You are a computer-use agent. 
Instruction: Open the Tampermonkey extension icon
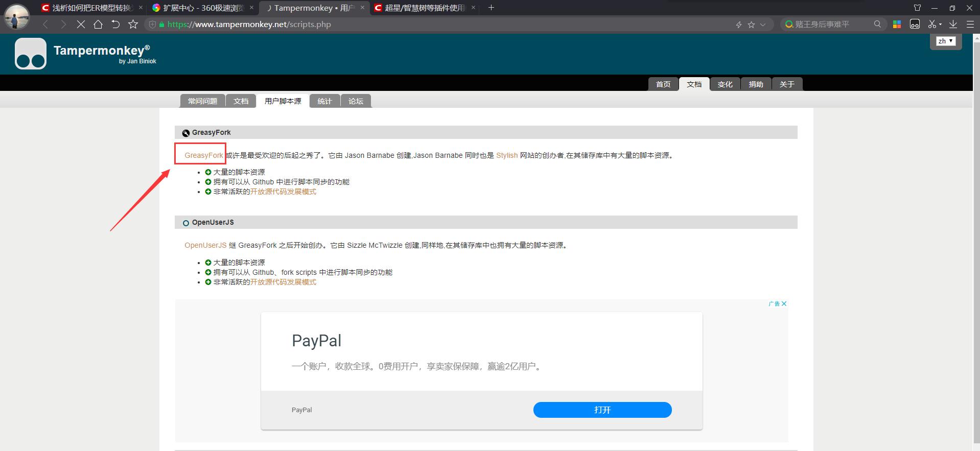coord(915,24)
